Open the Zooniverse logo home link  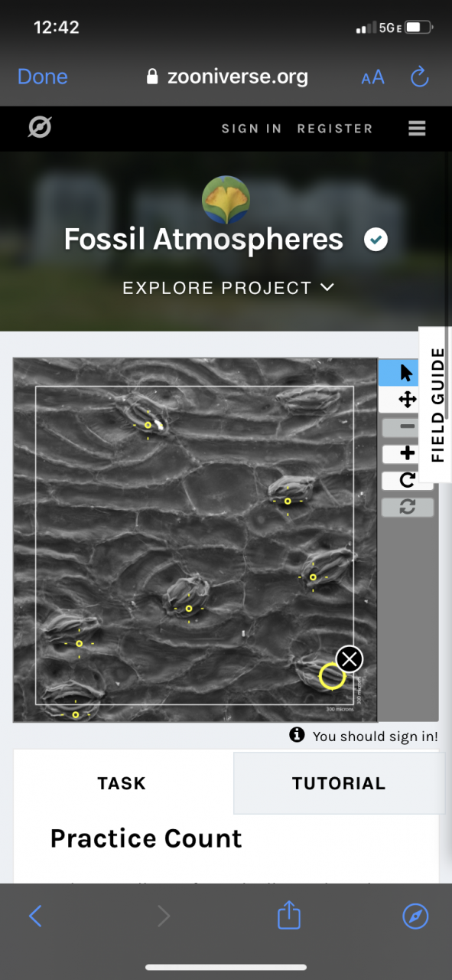(x=39, y=128)
